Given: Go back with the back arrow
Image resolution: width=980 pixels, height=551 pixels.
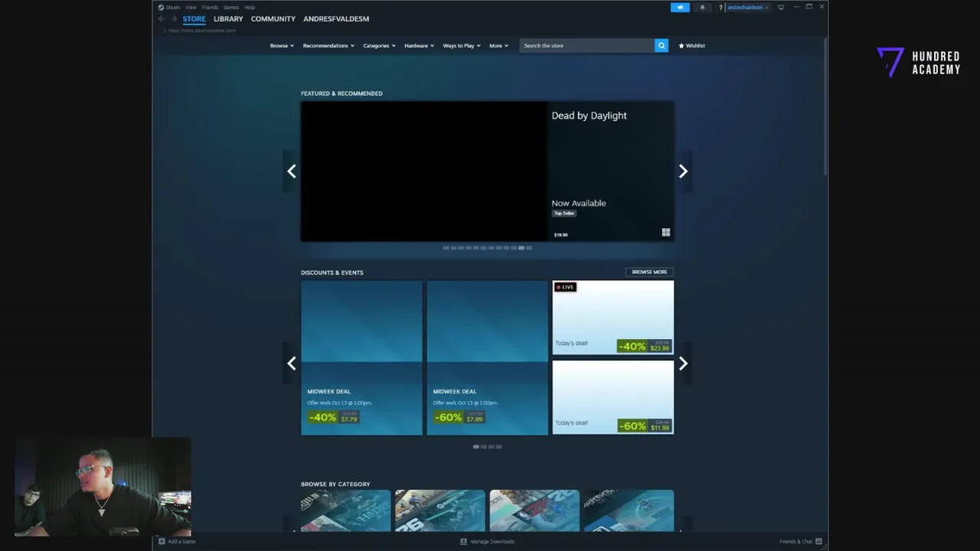Looking at the screenshot, I should click(162, 18).
